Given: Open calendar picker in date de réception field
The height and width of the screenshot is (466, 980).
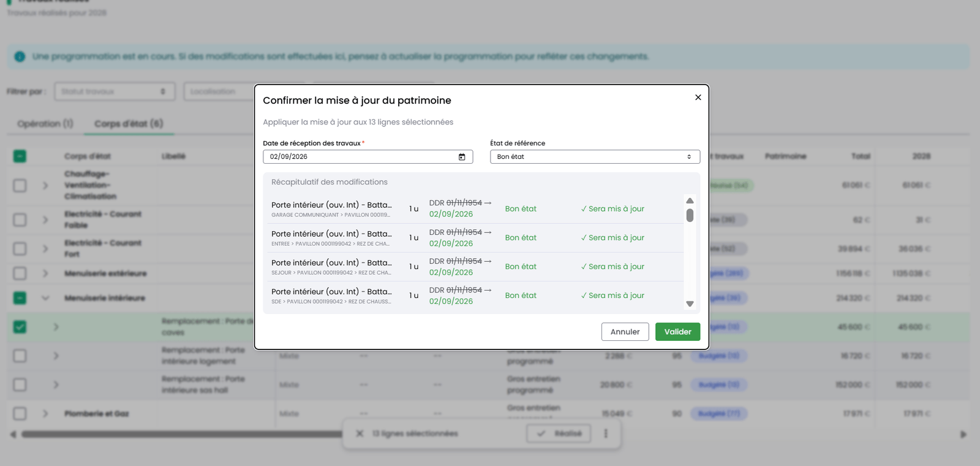Looking at the screenshot, I should point(462,157).
